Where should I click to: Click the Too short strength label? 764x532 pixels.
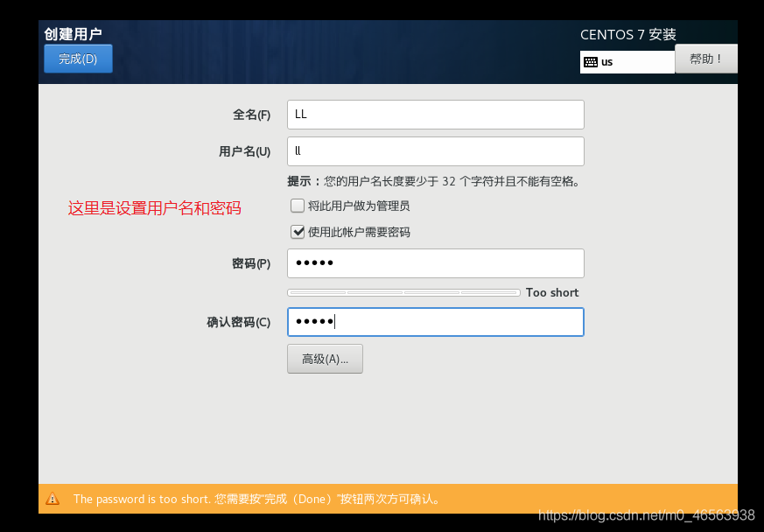click(x=551, y=292)
